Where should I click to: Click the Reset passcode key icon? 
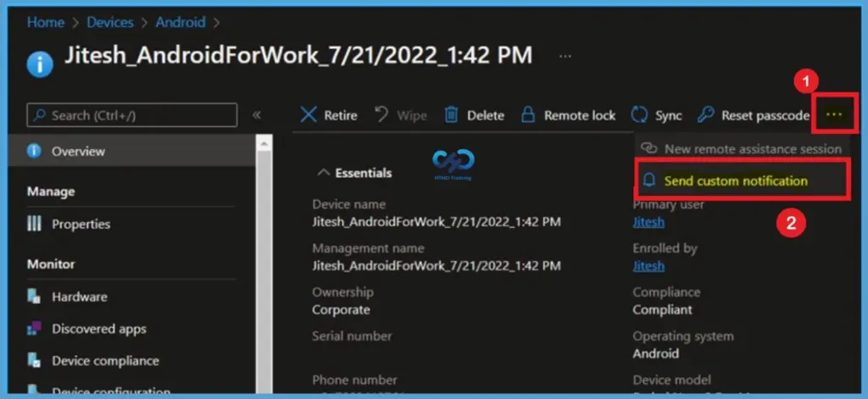coord(705,114)
